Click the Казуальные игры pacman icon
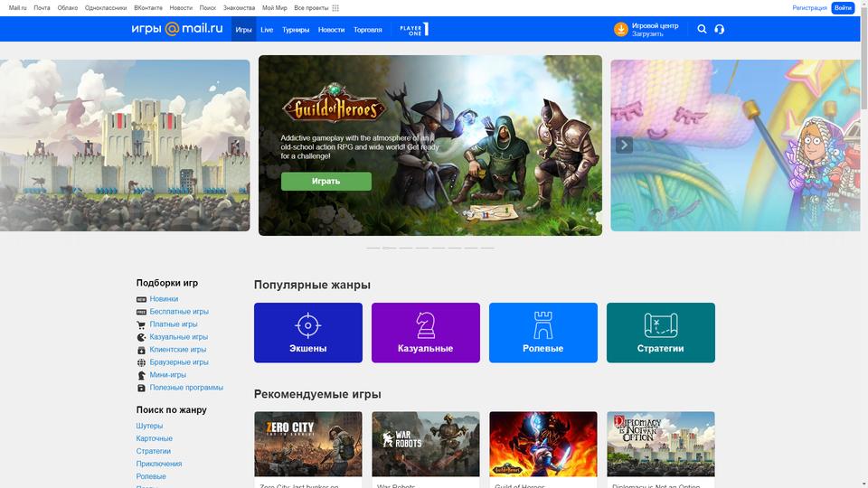Screen dimensions: 868x488 coord(141,337)
